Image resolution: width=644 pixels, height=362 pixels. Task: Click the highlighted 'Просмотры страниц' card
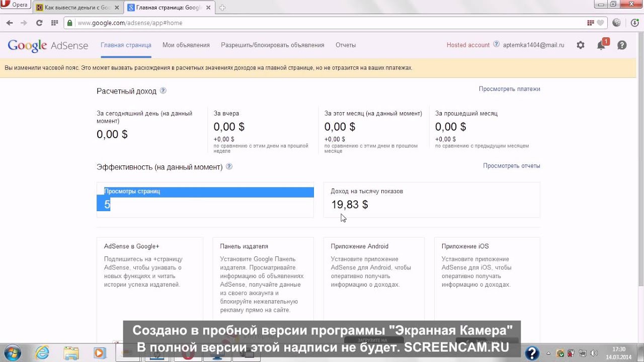tap(205, 200)
